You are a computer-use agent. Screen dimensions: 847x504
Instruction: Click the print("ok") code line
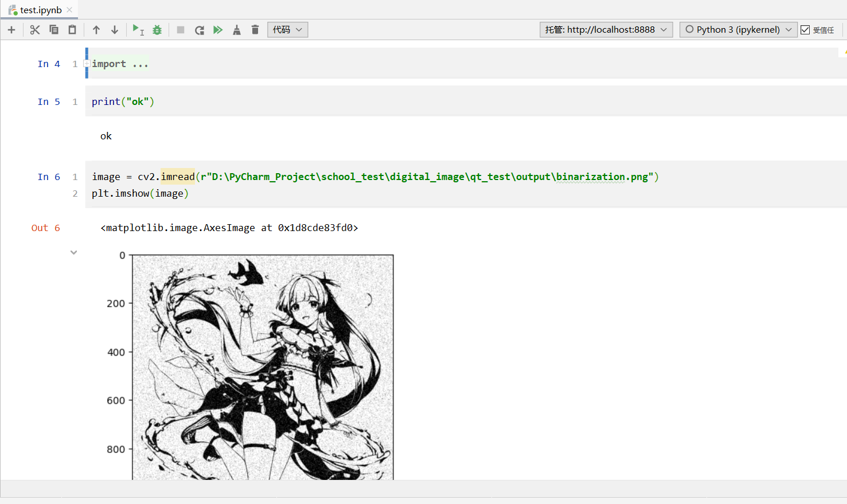pos(123,101)
